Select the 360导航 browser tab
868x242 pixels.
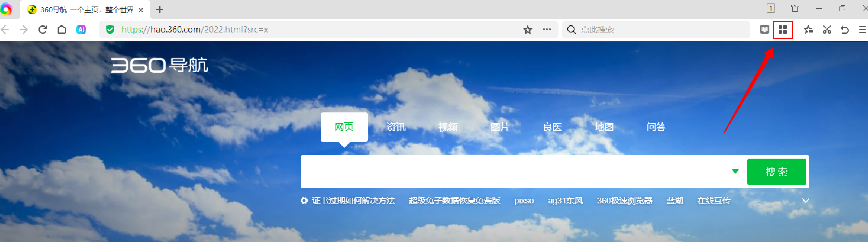[85, 10]
